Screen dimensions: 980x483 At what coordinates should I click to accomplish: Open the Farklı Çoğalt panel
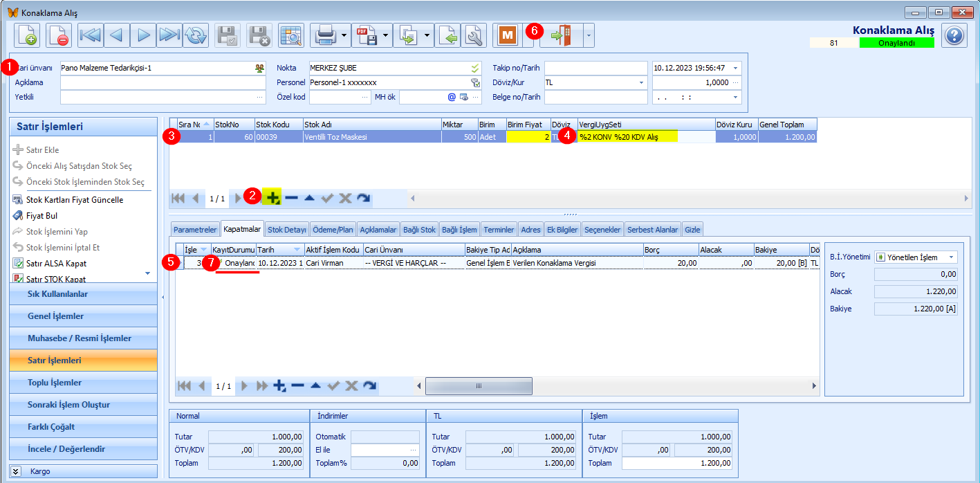point(84,427)
